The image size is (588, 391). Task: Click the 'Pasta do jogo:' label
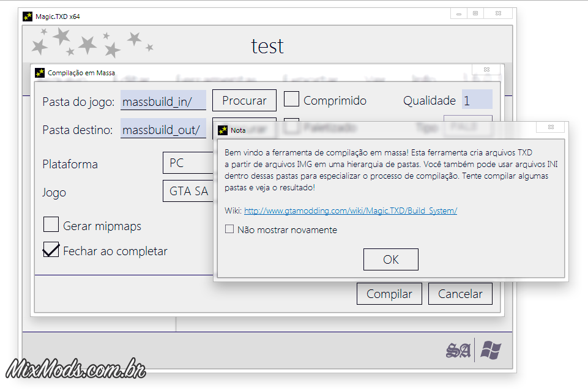pyautogui.click(x=78, y=102)
